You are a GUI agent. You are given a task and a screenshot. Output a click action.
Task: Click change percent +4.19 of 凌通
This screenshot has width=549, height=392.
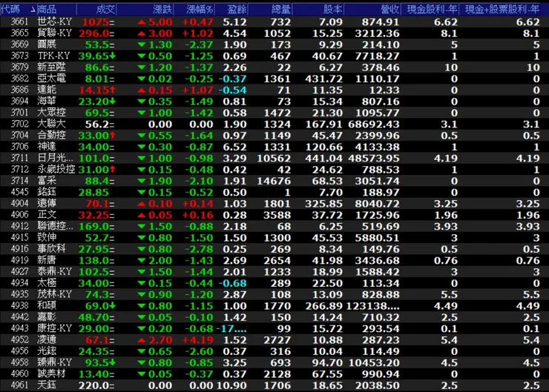197,340
